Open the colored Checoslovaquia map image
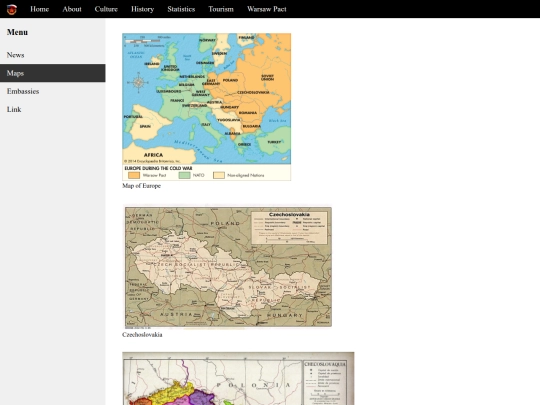 point(238,378)
